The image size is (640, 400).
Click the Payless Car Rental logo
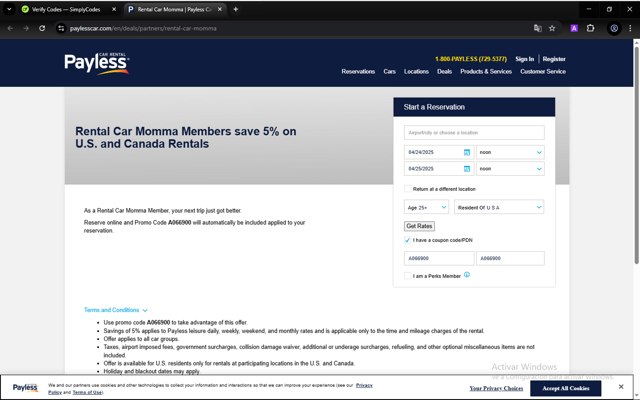point(97,64)
